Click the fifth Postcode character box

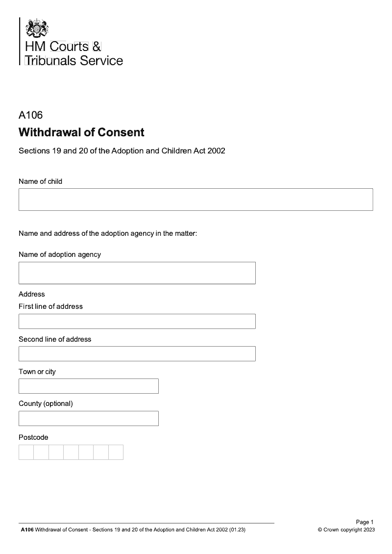[x=86, y=452]
